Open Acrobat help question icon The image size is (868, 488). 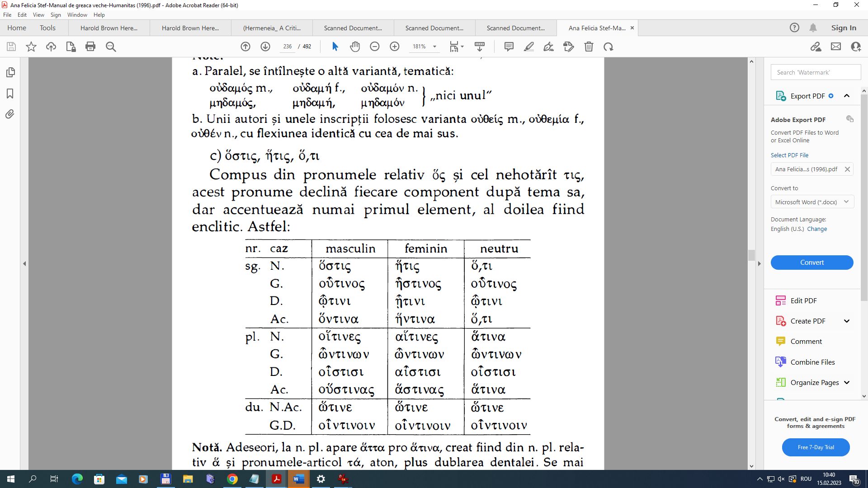tap(794, 28)
